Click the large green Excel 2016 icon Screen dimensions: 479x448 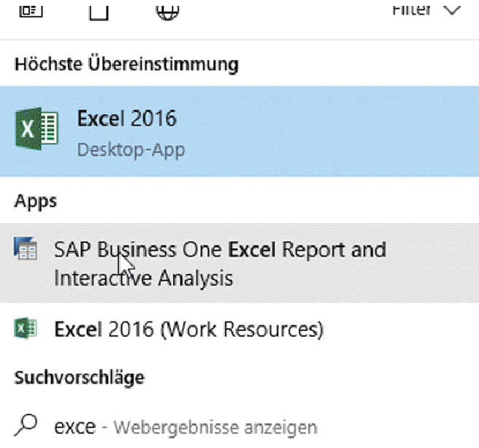(36, 131)
